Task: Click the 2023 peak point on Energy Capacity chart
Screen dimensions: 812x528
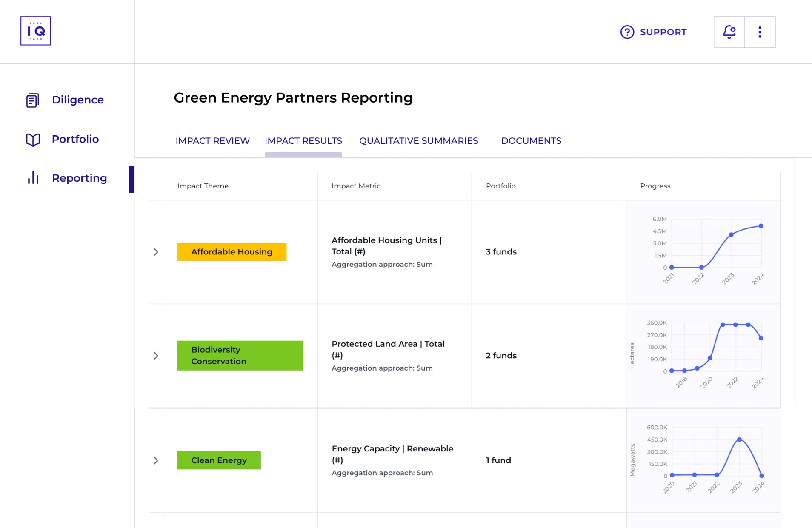Action: click(x=739, y=440)
